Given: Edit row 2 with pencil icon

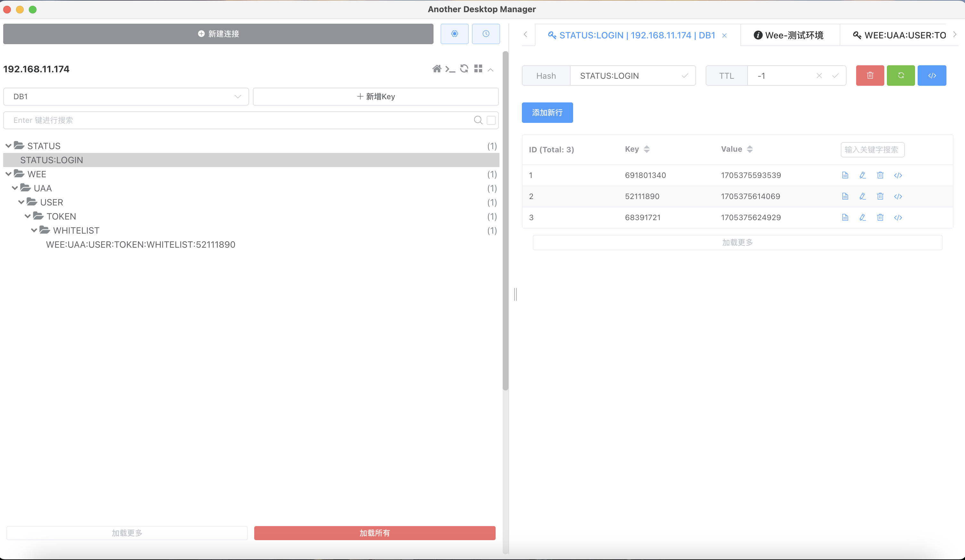Looking at the screenshot, I should [x=862, y=196].
